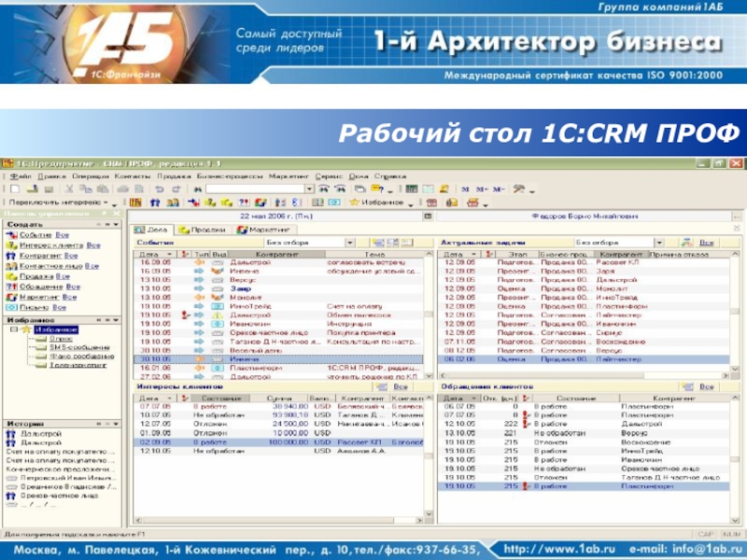Image resolution: width=747 pixels, height=560 pixels.
Task: Open the SMS-сообщение favorite link
Action: tap(79, 347)
